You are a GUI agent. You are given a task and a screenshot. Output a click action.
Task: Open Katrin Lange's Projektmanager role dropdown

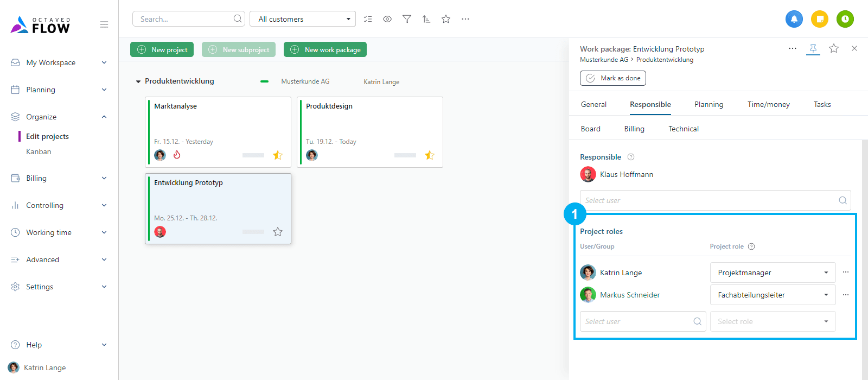pyautogui.click(x=773, y=273)
